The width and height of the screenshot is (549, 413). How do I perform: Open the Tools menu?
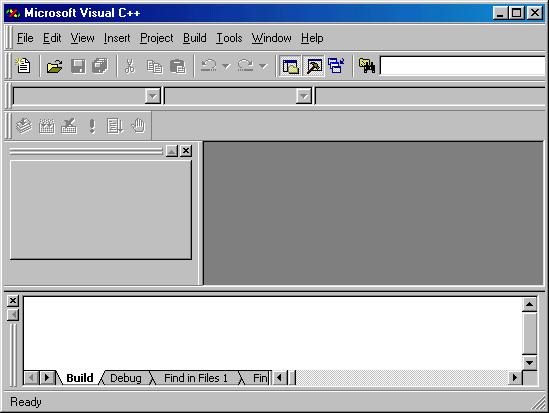(x=229, y=38)
